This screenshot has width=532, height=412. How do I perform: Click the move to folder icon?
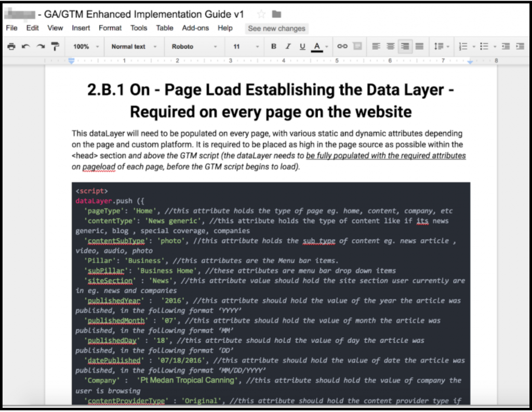coord(276,14)
